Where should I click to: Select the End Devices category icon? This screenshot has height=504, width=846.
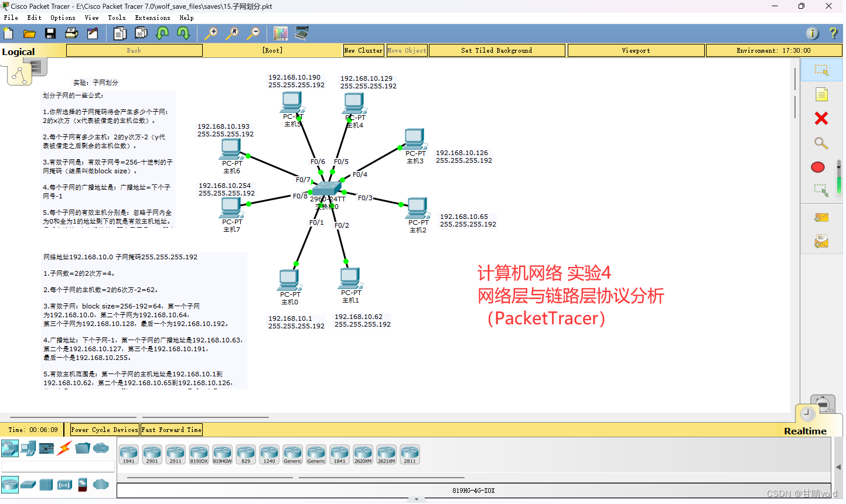(28, 448)
